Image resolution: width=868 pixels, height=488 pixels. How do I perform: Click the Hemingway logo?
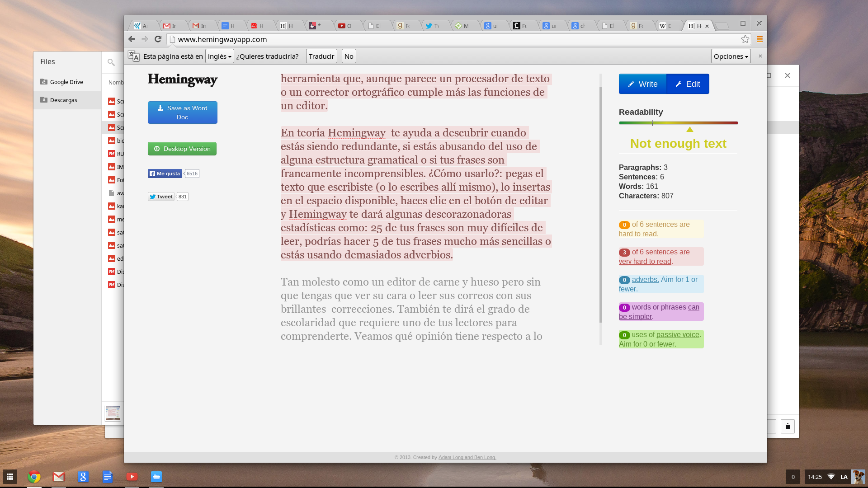pos(183,80)
